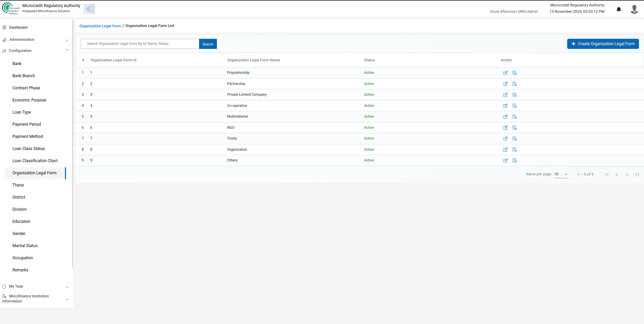Select Loan Class Status item
The width and height of the screenshot is (644, 324).
[29, 149]
